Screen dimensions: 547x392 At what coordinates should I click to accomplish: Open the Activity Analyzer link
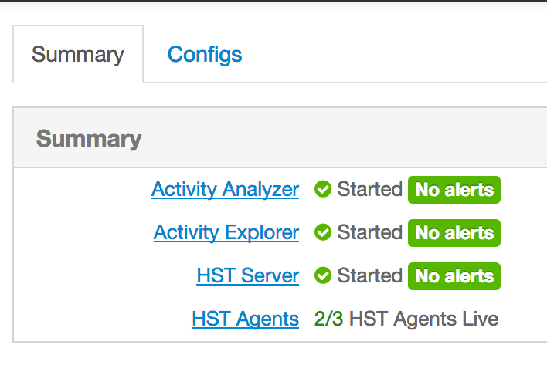pyautogui.click(x=225, y=189)
